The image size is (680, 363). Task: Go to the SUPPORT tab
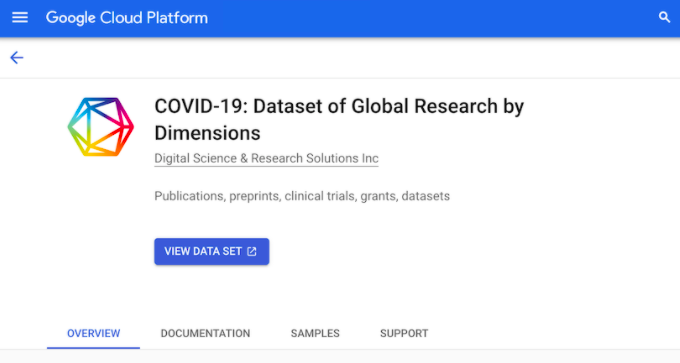click(404, 333)
